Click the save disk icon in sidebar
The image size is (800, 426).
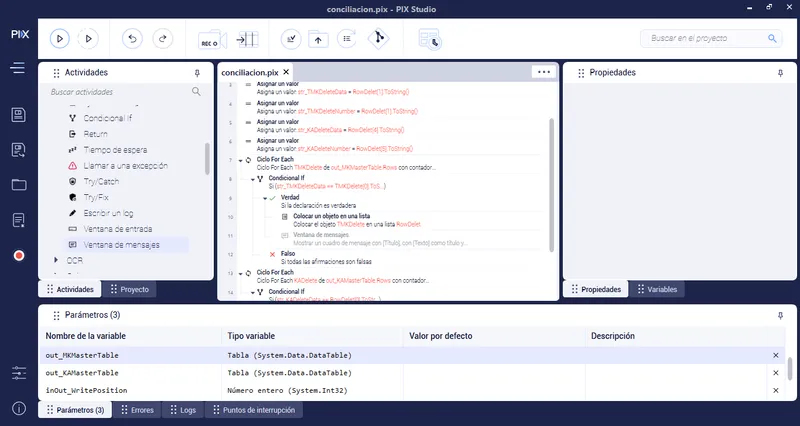19,115
